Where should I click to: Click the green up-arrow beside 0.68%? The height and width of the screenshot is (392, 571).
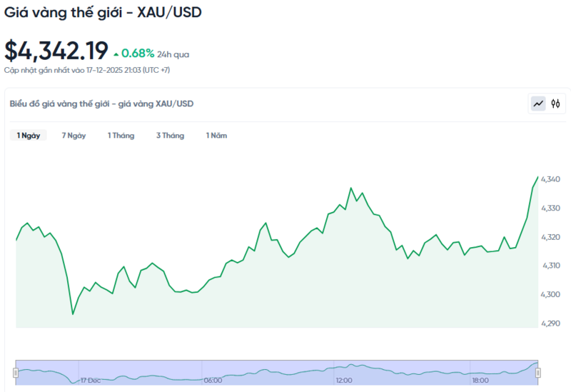tap(116, 54)
